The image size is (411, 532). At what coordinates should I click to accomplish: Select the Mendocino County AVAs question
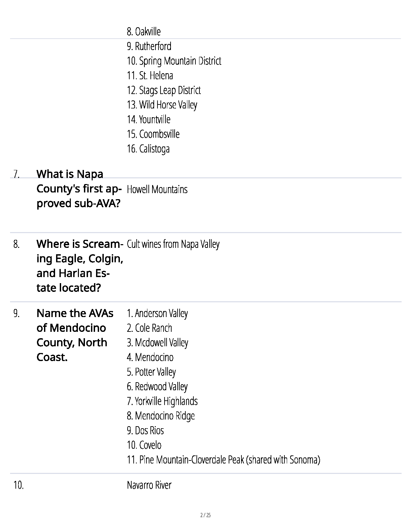75,335
